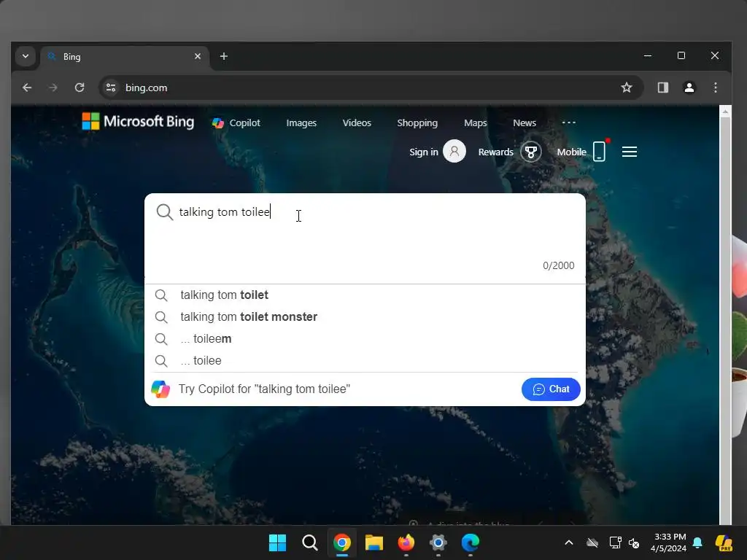Toggle the Chrome side panel

662,87
